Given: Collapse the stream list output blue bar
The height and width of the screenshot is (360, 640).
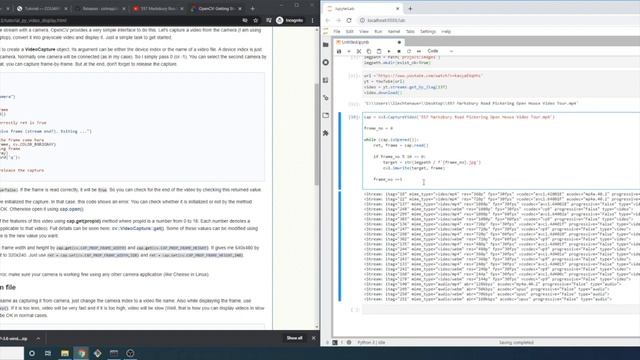Looking at the screenshot, I should tap(340, 246).
